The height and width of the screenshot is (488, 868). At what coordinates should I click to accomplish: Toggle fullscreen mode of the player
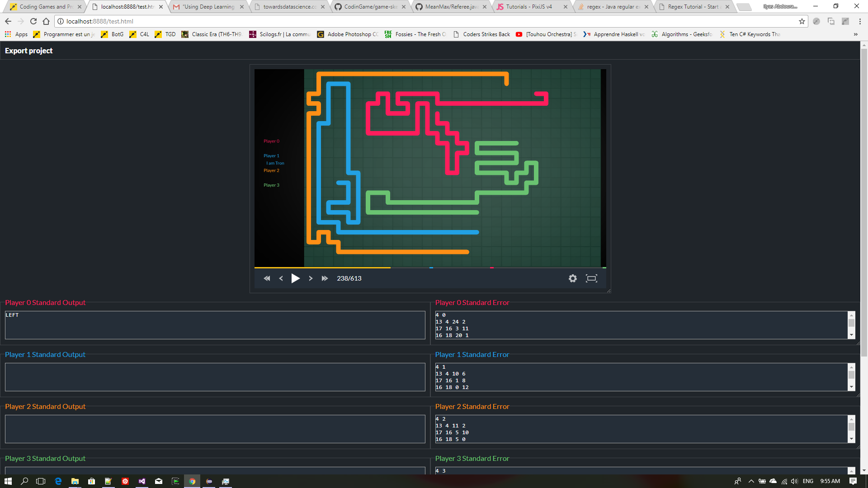tap(591, 278)
